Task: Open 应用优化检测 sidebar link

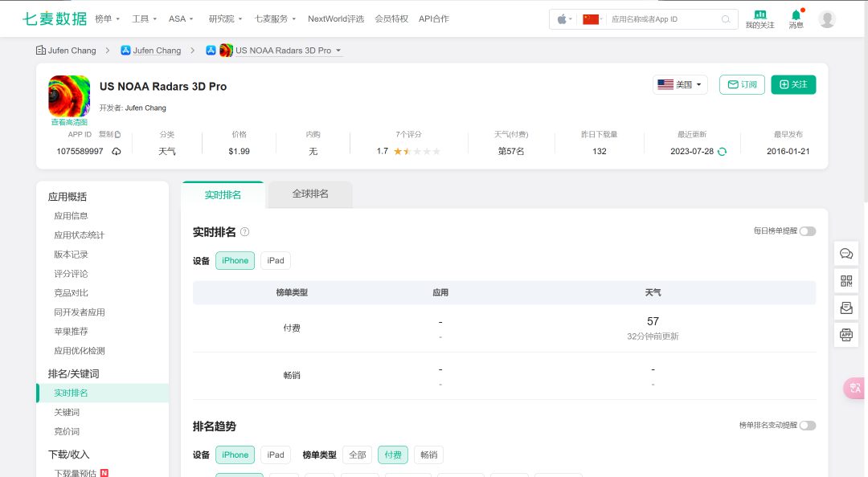Action: click(79, 351)
